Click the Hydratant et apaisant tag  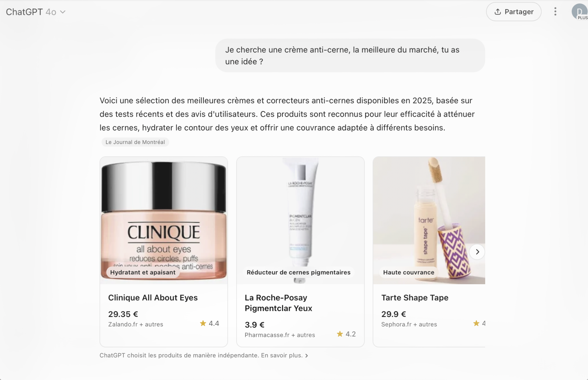point(143,272)
